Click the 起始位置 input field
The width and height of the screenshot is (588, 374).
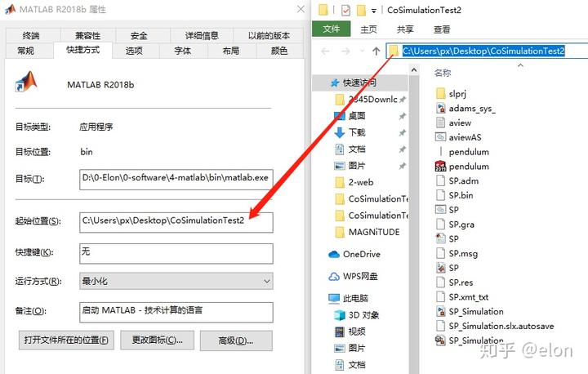click(176, 222)
